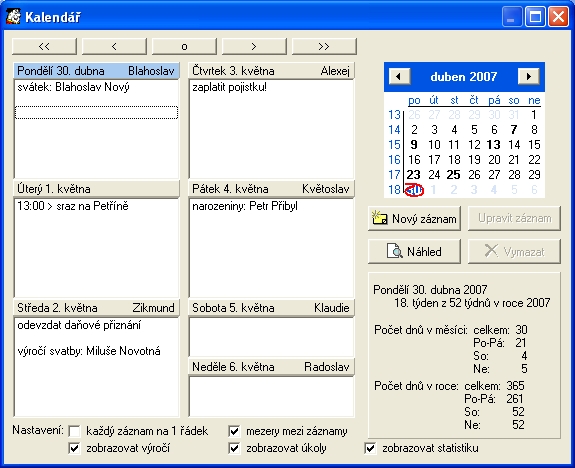This screenshot has height=468, width=575.
Task: Uncheck mezery mezi záznamy option
Action: [x=234, y=431]
